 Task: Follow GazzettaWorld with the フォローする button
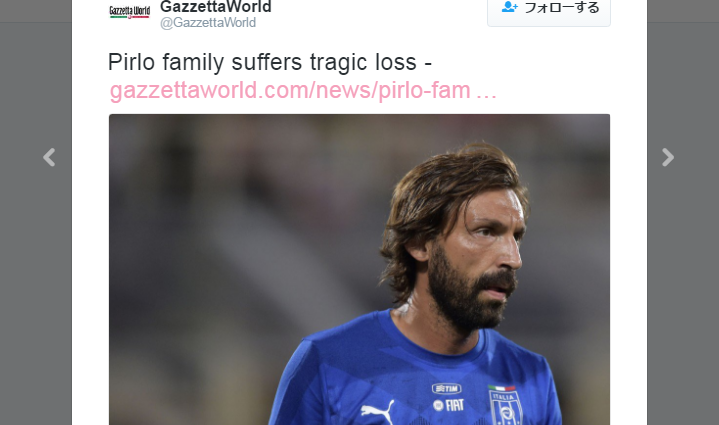(549, 11)
